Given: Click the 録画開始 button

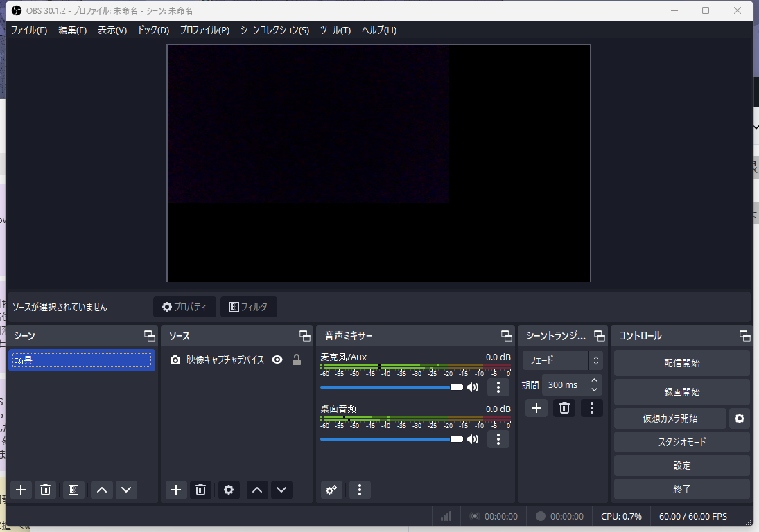Looking at the screenshot, I should point(681,391).
